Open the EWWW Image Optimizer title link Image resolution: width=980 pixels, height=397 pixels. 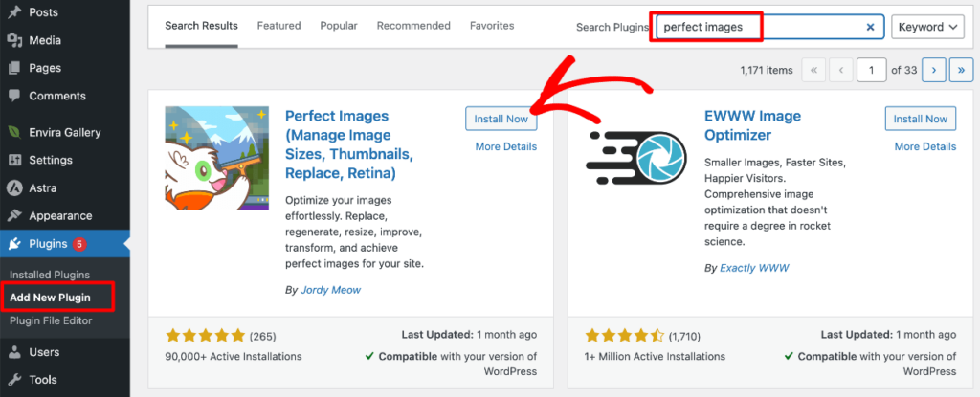tap(752, 125)
